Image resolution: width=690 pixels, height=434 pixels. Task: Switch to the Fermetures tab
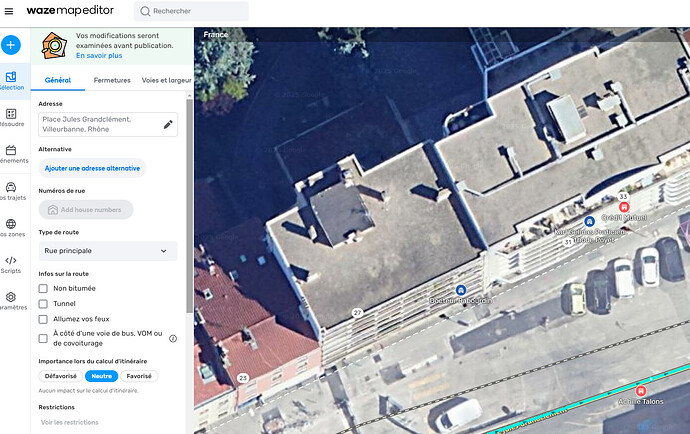tap(112, 80)
